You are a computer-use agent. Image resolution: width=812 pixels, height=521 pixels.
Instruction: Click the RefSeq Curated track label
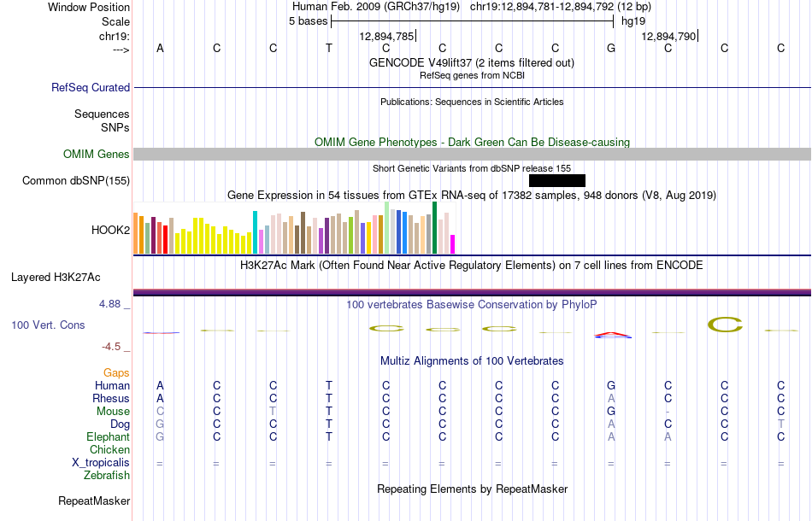(91, 87)
